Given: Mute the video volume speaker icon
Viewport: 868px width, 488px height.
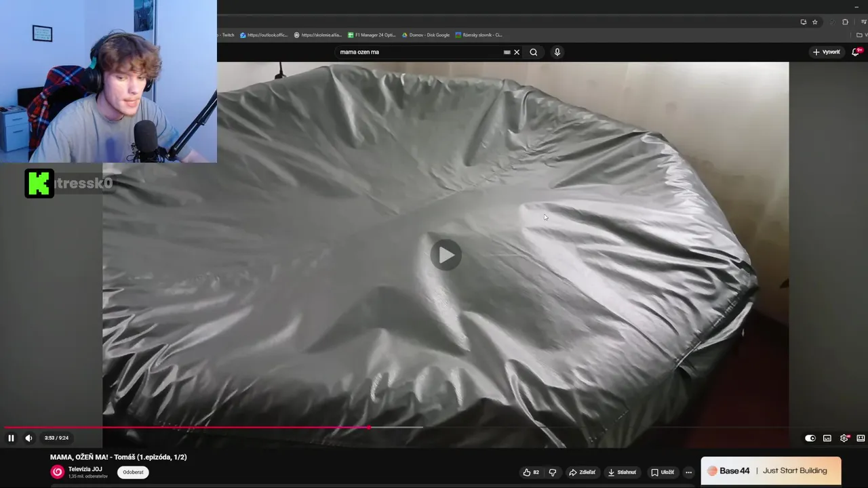Looking at the screenshot, I should [x=28, y=438].
